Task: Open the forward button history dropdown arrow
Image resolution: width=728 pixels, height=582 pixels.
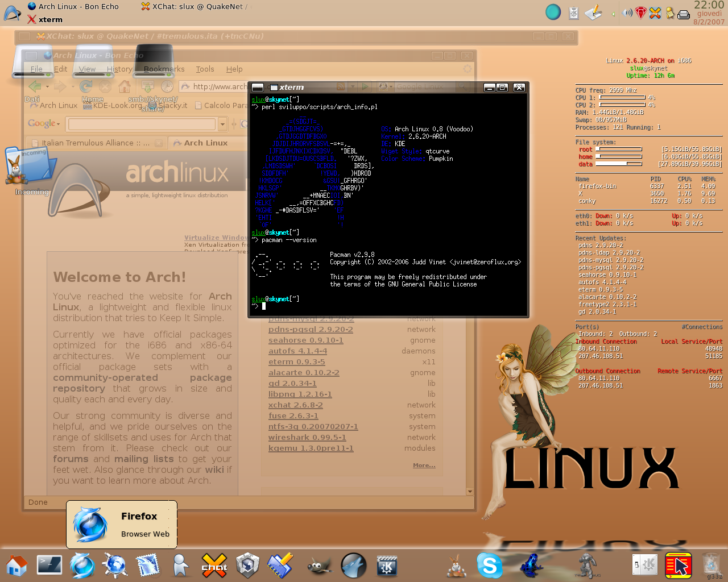Action: (73, 87)
